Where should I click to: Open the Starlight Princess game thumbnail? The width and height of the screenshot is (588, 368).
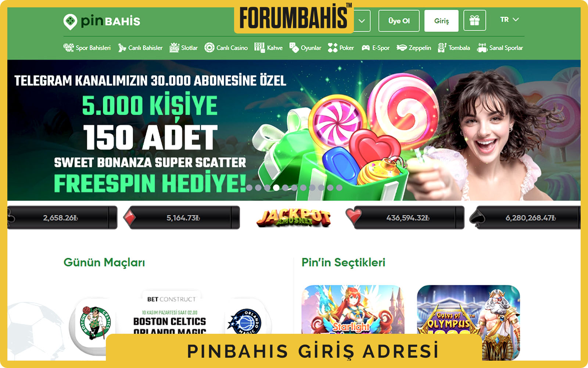click(x=353, y=310)
